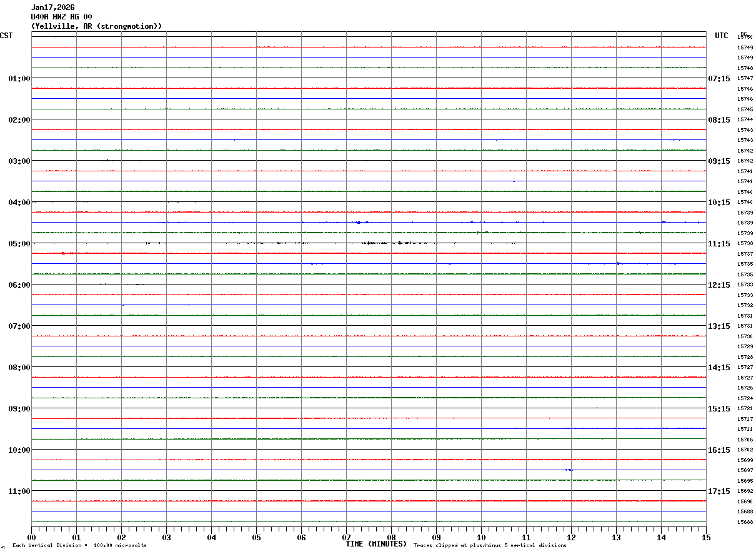Click the DC offset value "15745"
The height and width of the screenshot is (554, 756).
point(745,109)
